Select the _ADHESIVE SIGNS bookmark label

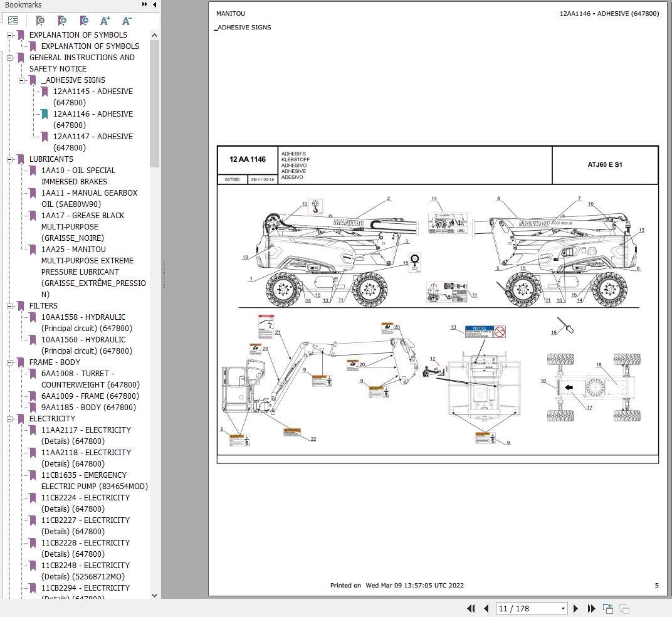[x=73, y=80]
